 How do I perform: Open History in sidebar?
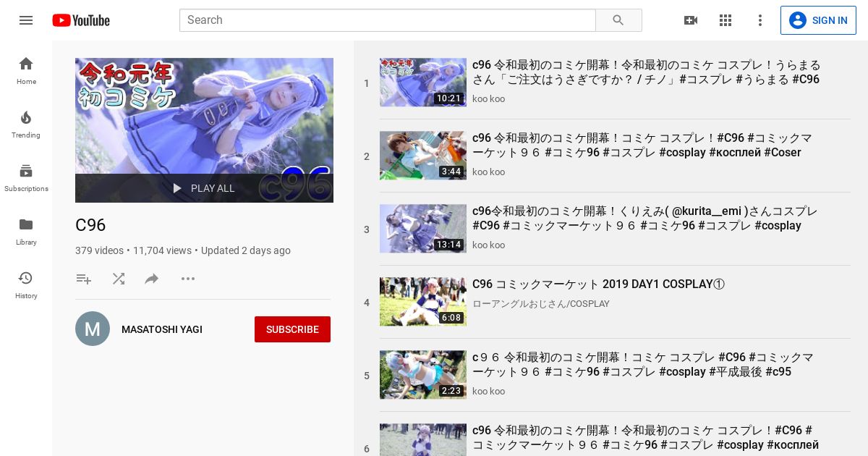point(26,284)
